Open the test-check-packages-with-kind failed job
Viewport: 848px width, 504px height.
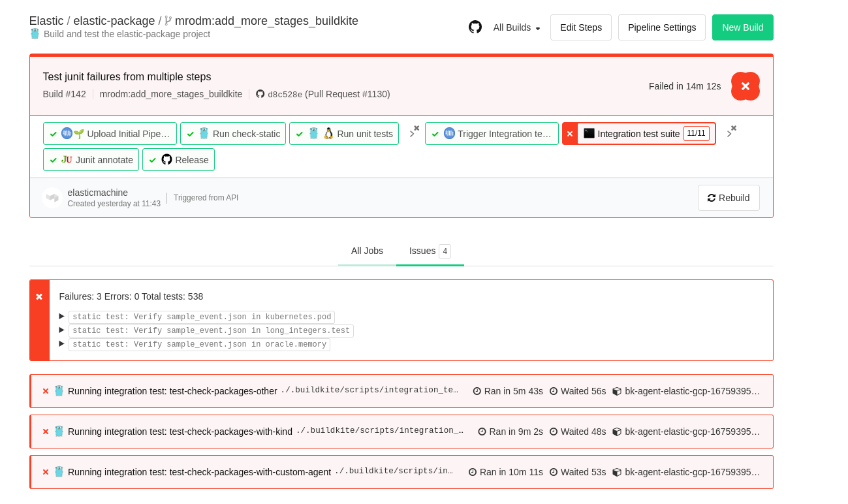[x=401, y=432]
